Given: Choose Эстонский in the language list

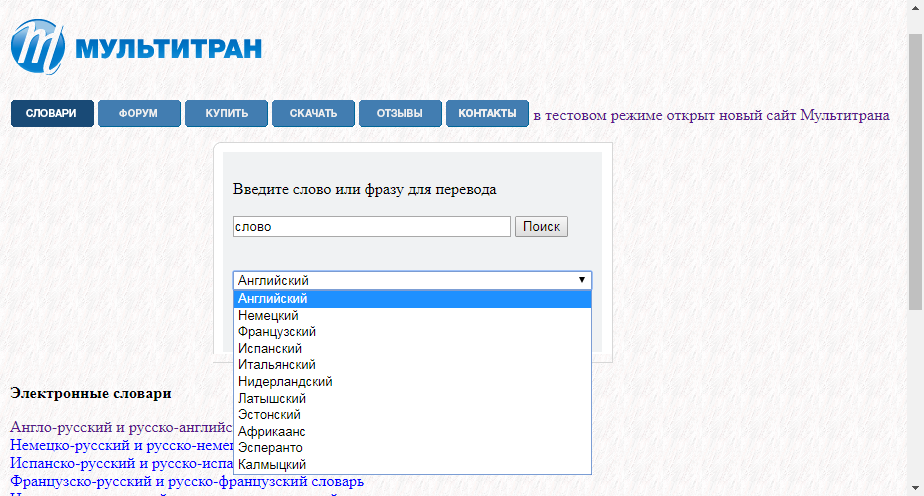Looking at the screenshot, I should coord(412,415).
